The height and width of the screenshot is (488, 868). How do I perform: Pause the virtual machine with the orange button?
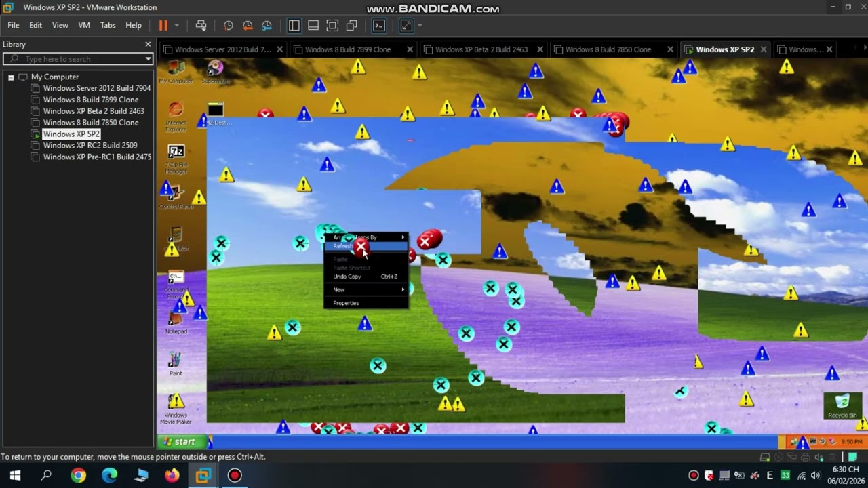click(x=163, y=26)
